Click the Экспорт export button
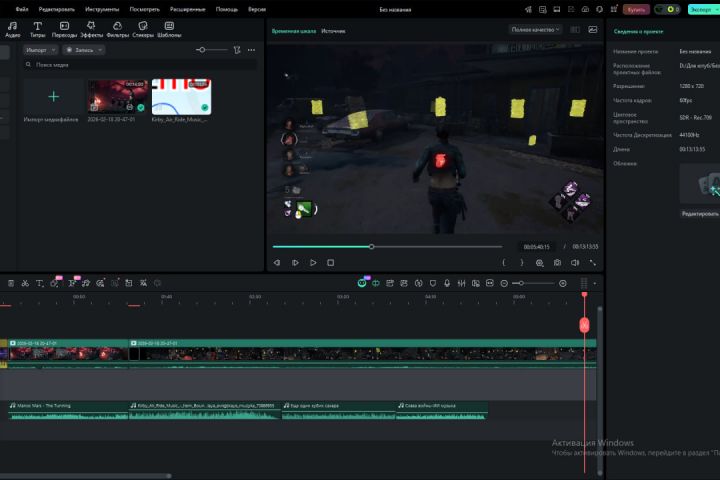The height and width of the screenshot is (480, 720). (x=703, y=9)
